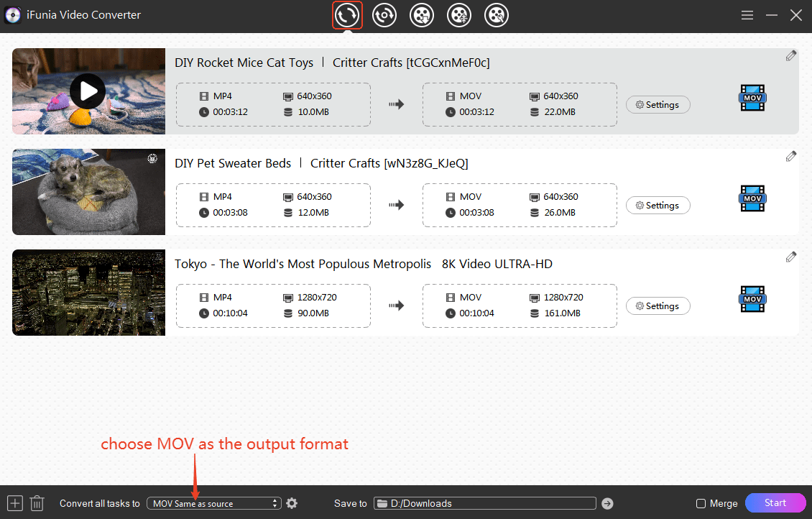
Task: Open the fifth film reel toolbar icon
Action: pos(497,15)
